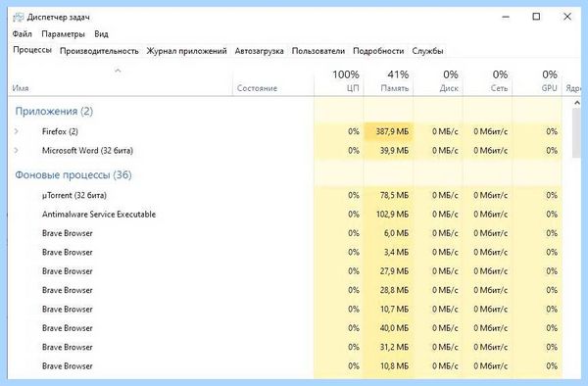Sort by the Состояние column header
The image size is (588, 386).
(x=273, y=81)
